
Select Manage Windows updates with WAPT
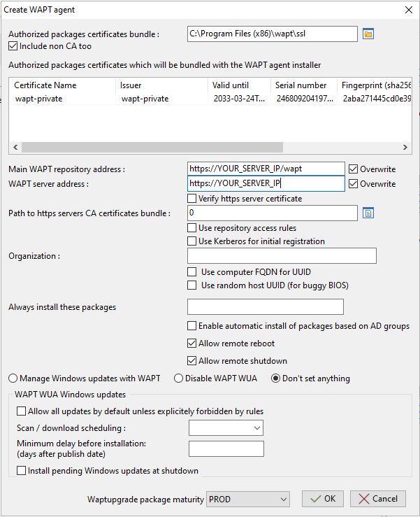coord(13,378)
